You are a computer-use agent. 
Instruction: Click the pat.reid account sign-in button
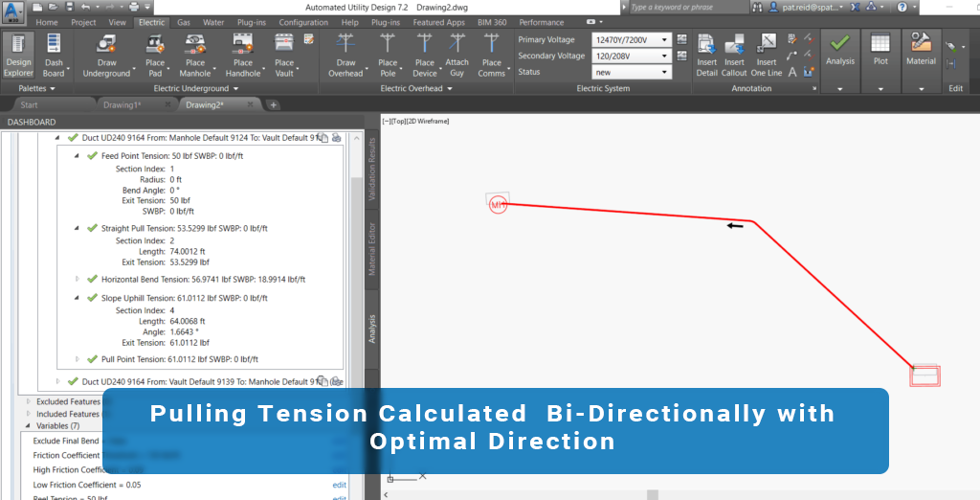[x=806, y=7]
